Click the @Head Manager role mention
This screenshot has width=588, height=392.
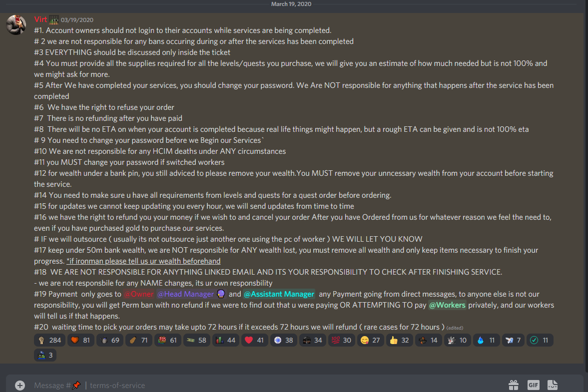(x=185, y=294)
